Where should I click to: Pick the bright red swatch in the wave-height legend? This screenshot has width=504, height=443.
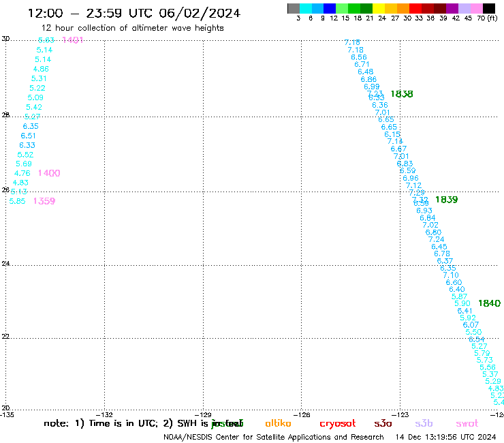(x=415, y=8)
